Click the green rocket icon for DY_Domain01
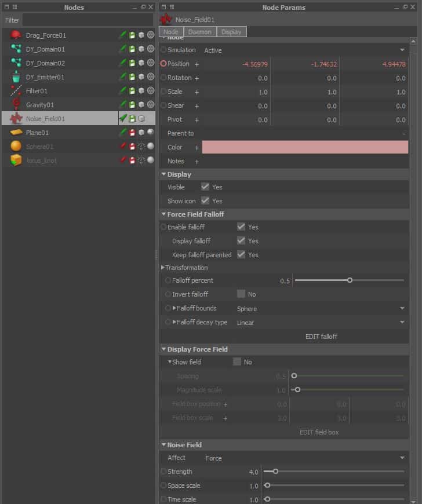The width and height of the screenshot is (422, 504). click(x=122, y=49)
